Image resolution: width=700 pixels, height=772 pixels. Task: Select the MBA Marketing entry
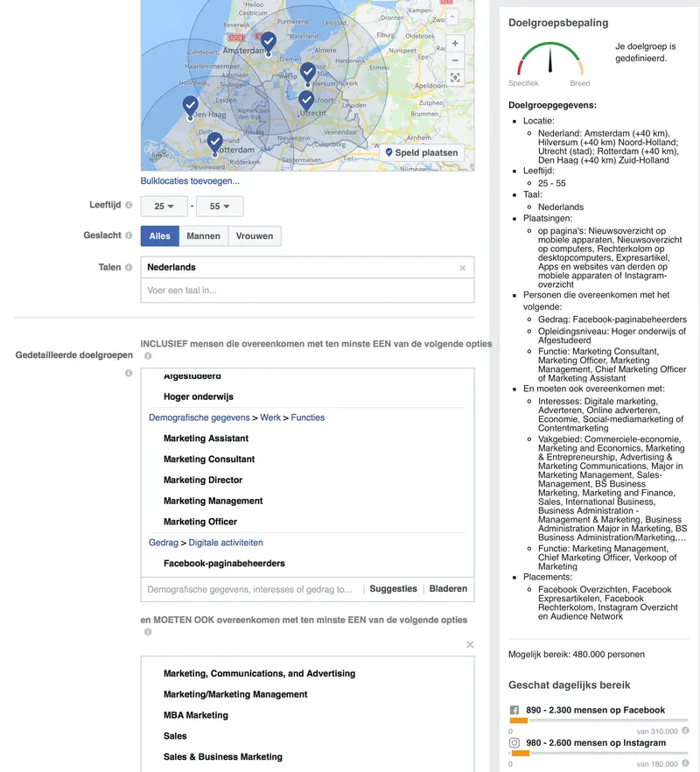click(196, 715)
